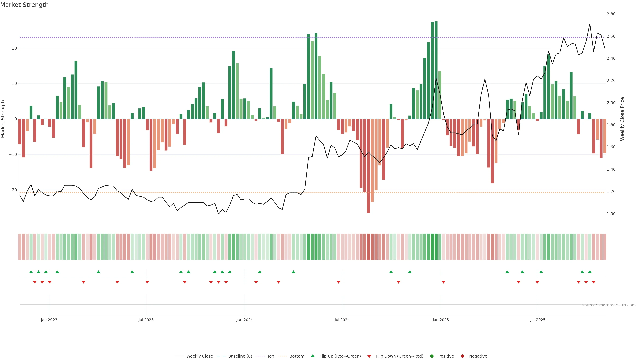Click the Jan 2024 x-axis label
The height and width of the screenshot is (362, 644).
coord(245,320)
